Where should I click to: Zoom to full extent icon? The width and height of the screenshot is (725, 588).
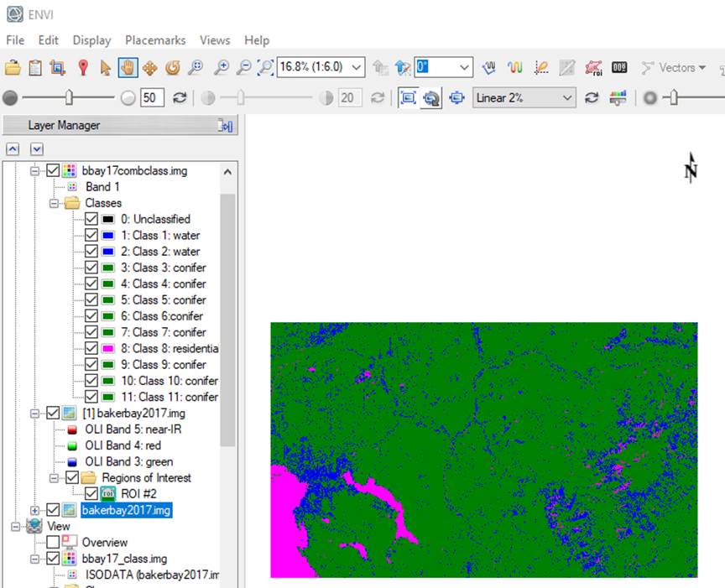pos(265,67)
